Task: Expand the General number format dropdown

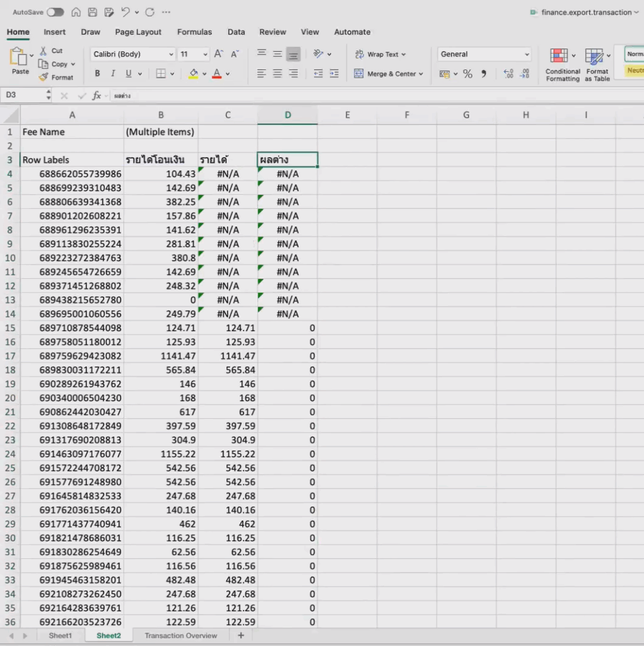Action: click(527, 54)
